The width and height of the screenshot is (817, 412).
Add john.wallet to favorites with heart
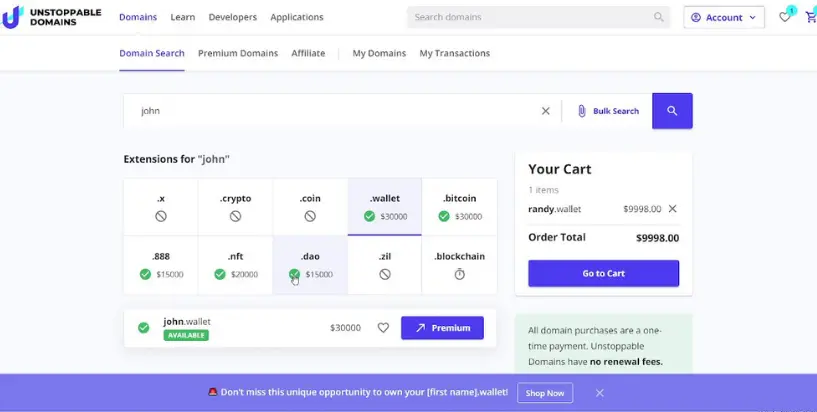[383, 328]
